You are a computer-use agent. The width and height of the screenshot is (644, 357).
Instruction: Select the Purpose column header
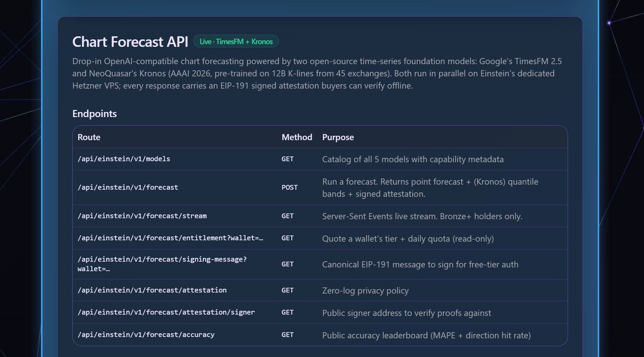tap(338, 137)
